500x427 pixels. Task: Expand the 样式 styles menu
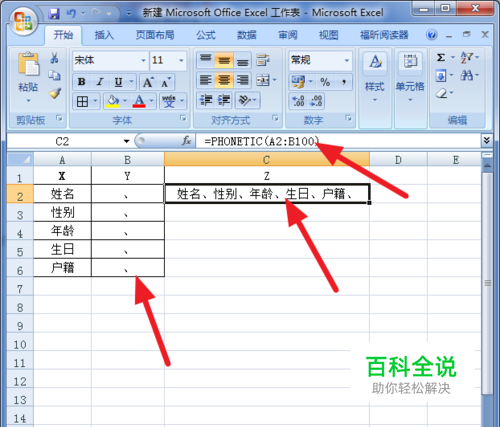point(375,100)
